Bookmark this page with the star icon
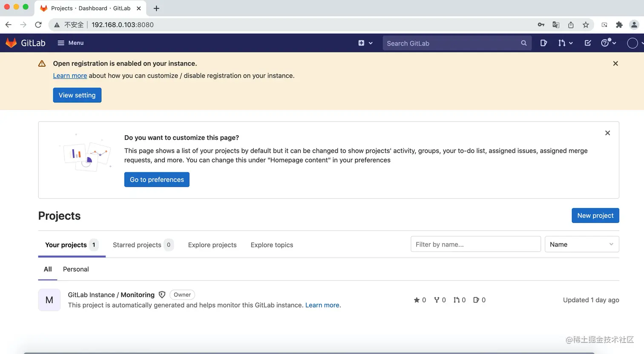Image resolution: width=644 pixels, height=354 pixels. point(586,25)
